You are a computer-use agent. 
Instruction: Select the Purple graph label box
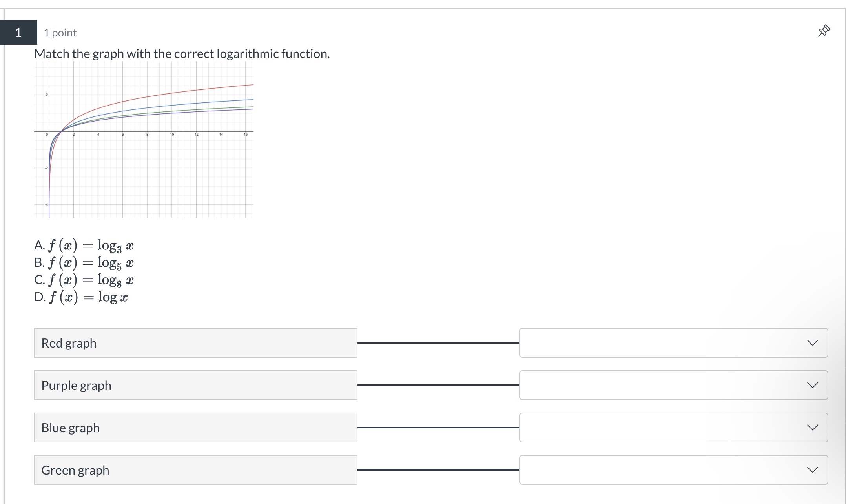coord(195,385)
